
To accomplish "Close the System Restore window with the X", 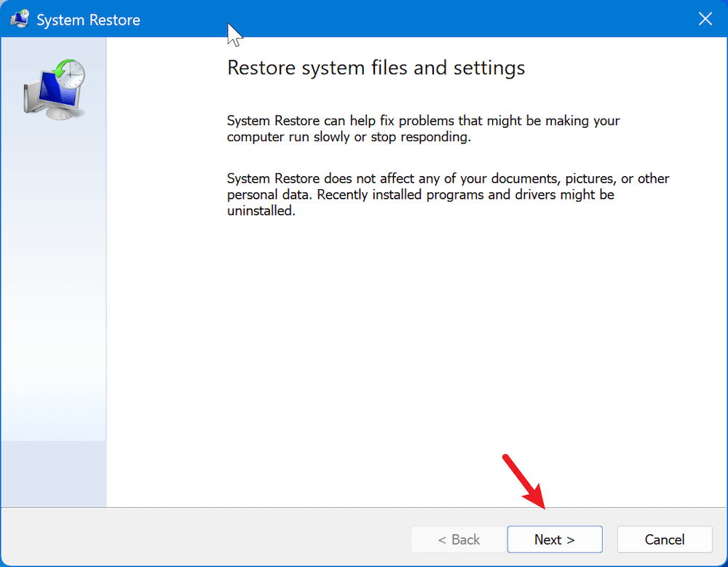I will [x=705, y=19].
